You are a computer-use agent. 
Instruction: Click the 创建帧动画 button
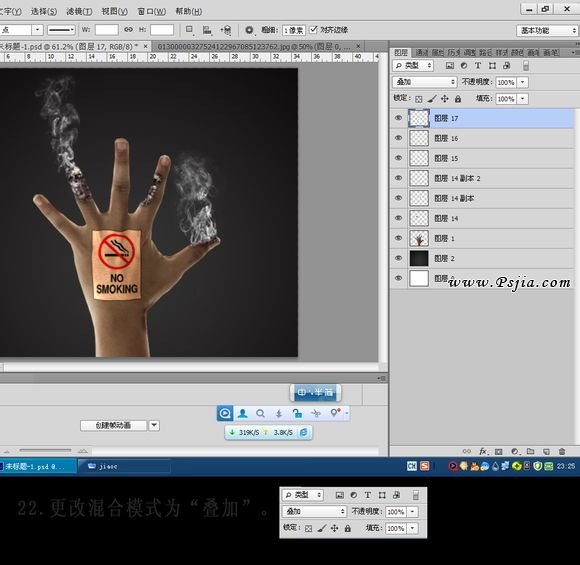[x=113, y=426]
